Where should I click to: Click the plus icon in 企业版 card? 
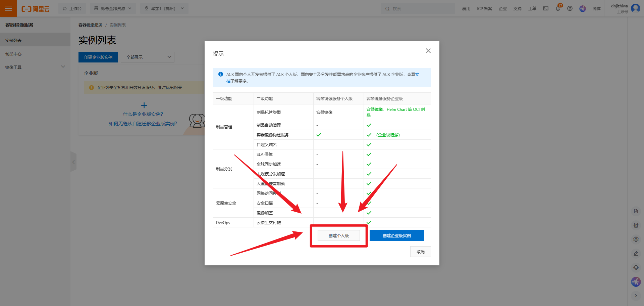144,105
